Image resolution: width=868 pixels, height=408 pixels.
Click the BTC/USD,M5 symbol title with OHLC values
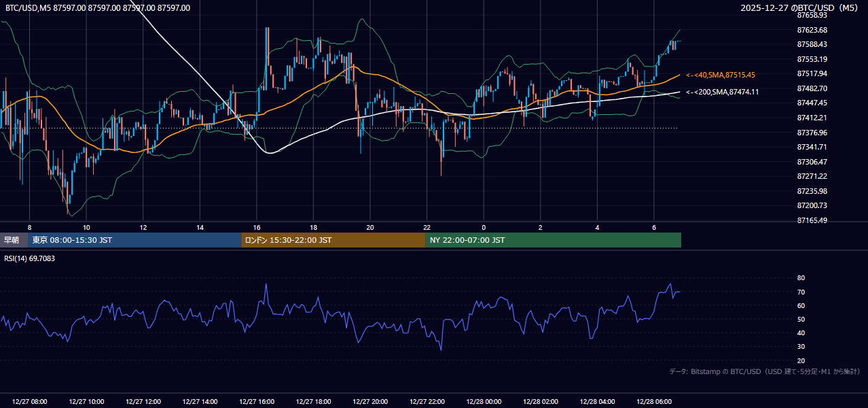[x=98, y=8]
